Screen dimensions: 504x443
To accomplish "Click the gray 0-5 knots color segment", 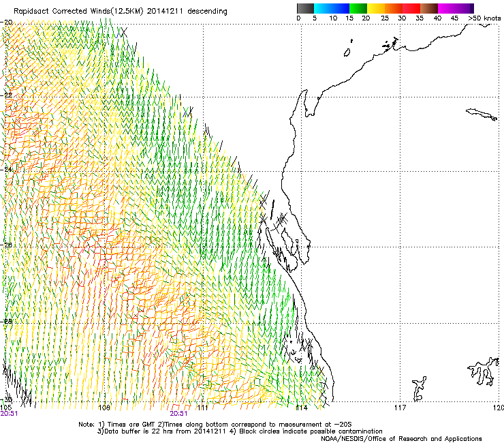I will pyautogui.click(x=305, y=8).
